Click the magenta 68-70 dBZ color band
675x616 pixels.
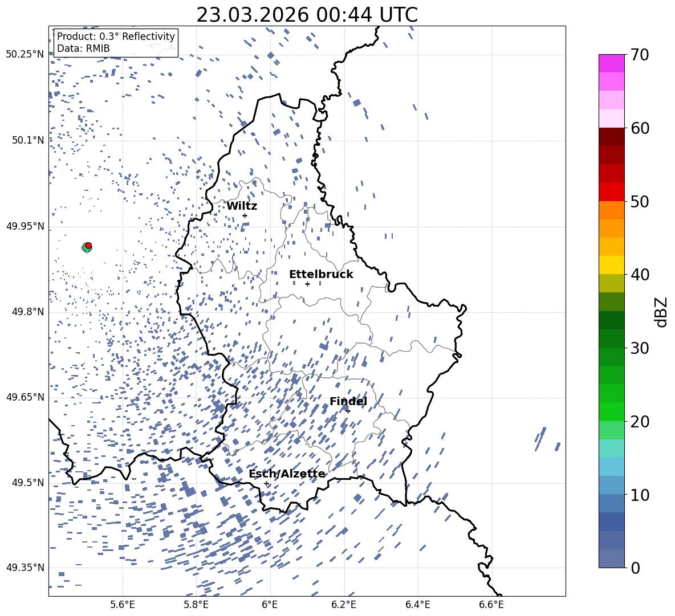tap(612, 64)
